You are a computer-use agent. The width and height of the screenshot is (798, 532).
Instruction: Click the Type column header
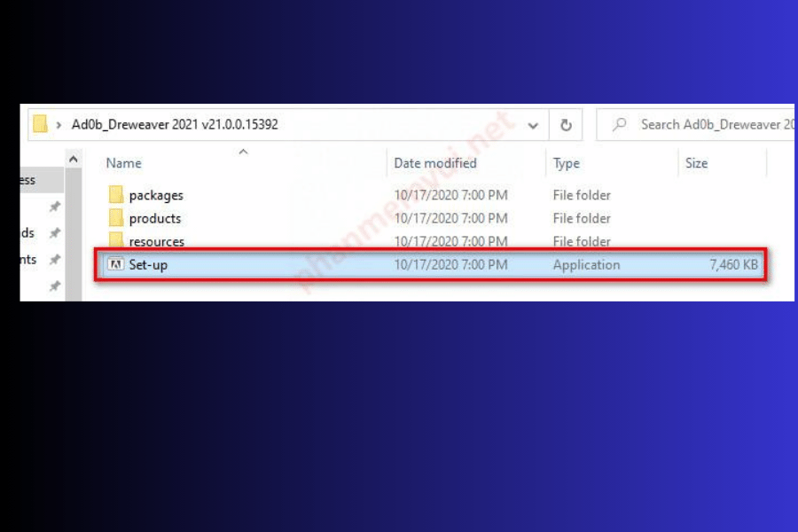(x=566, y=163)
